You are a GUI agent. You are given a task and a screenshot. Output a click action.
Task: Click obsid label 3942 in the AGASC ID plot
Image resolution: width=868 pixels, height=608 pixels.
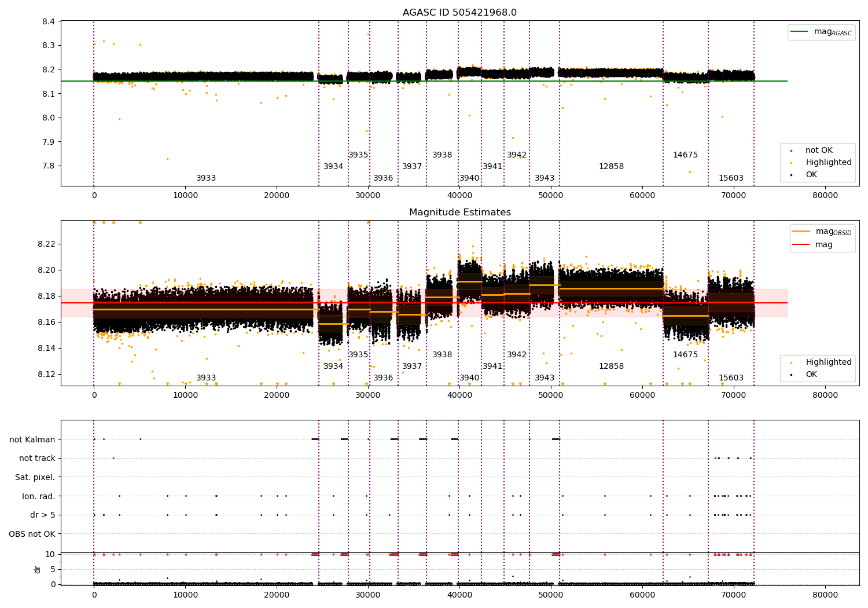click(517, 155)
